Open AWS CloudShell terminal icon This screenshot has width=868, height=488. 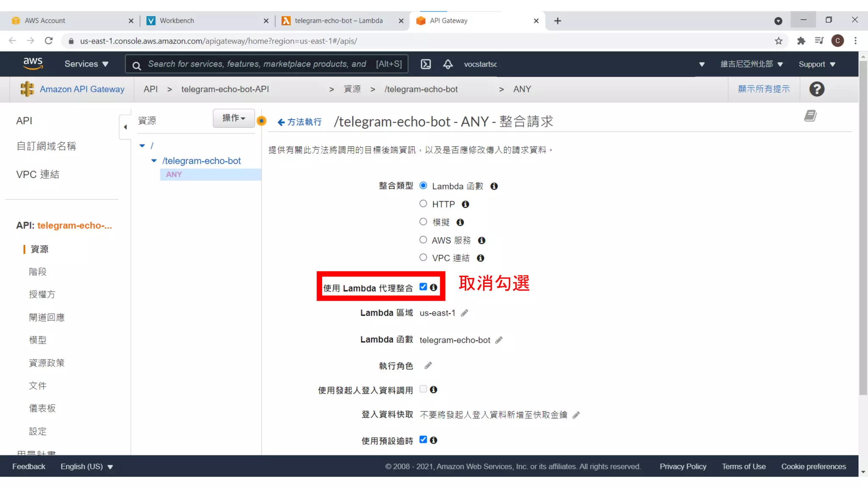[x=426, y=64]
